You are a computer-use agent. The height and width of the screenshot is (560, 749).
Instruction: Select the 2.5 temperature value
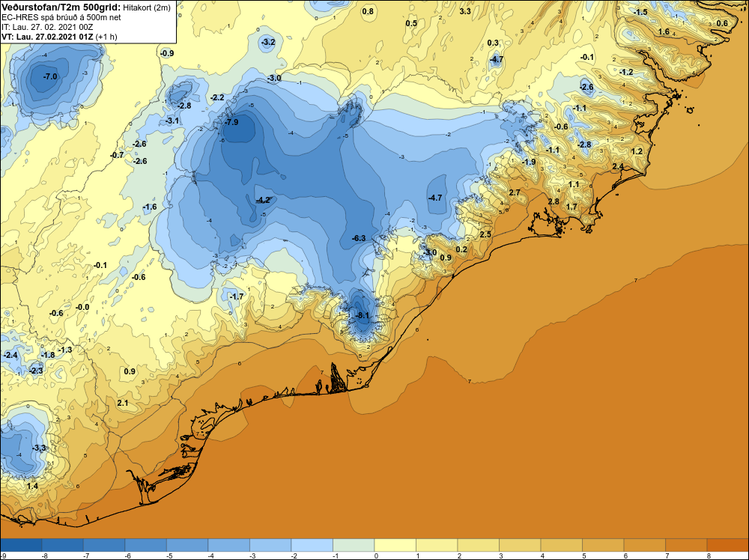(x=485, y=235)
